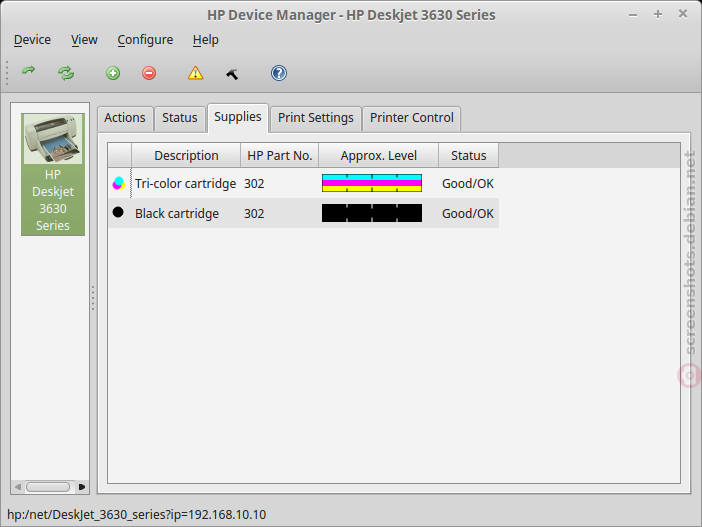Open the Device menu
This screenshot has height=527, width=702.
pos(32,40)
